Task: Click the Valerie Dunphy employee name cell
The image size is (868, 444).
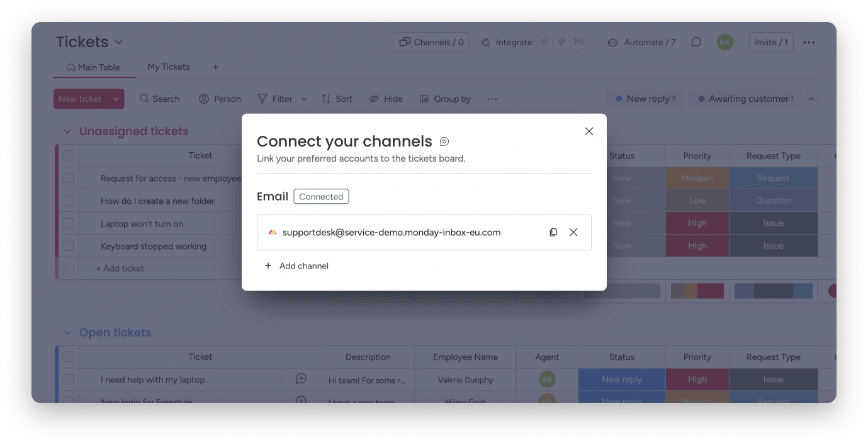Action: click(x=465, y=379)
